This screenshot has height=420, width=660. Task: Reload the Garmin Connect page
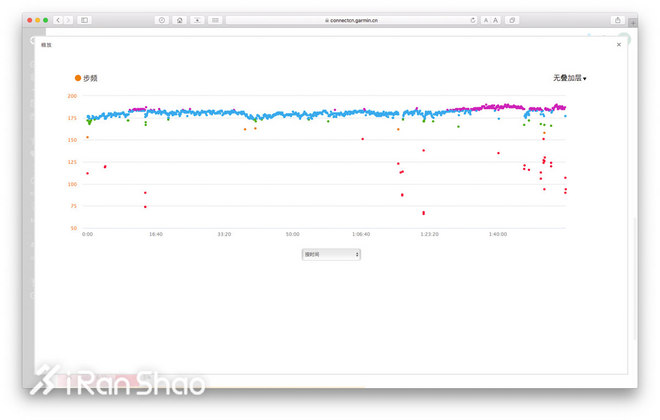tap(472, 20)
